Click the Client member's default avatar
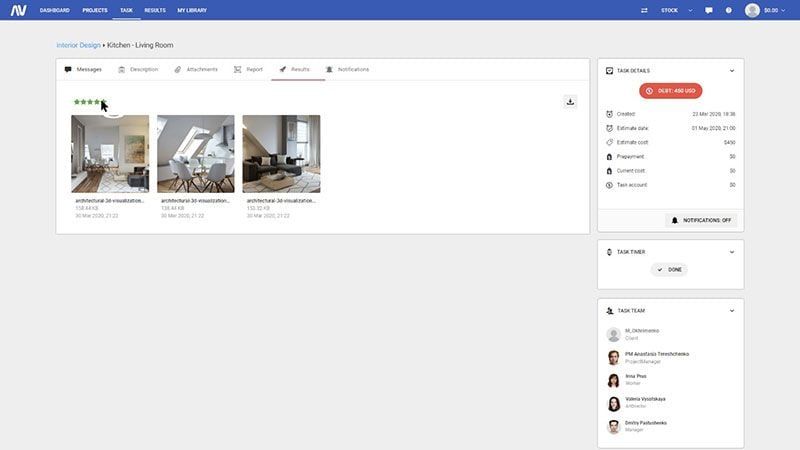The width and height of the screenshot is (800, 450). pyautogui.click(x=613, y=334)
